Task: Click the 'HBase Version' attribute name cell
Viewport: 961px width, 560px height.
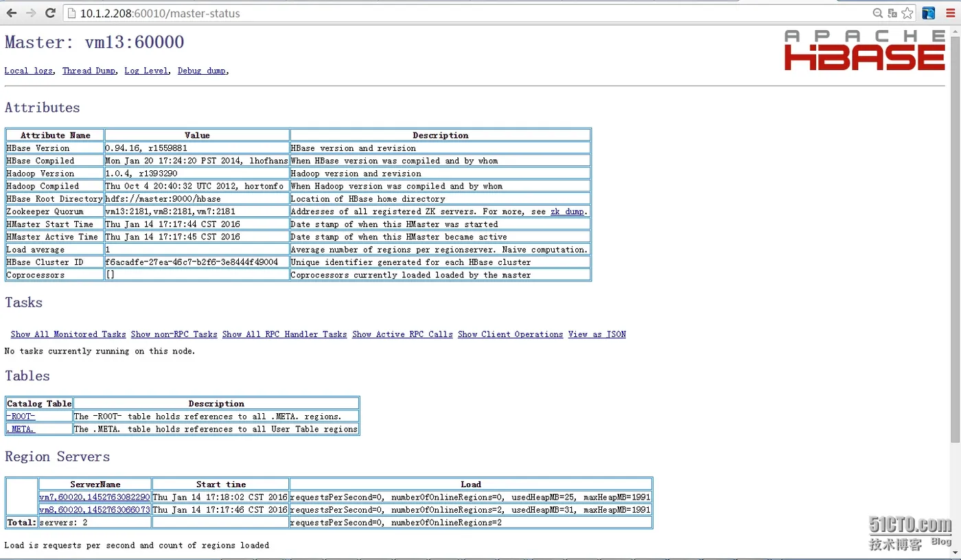Action: coord(55,148)
